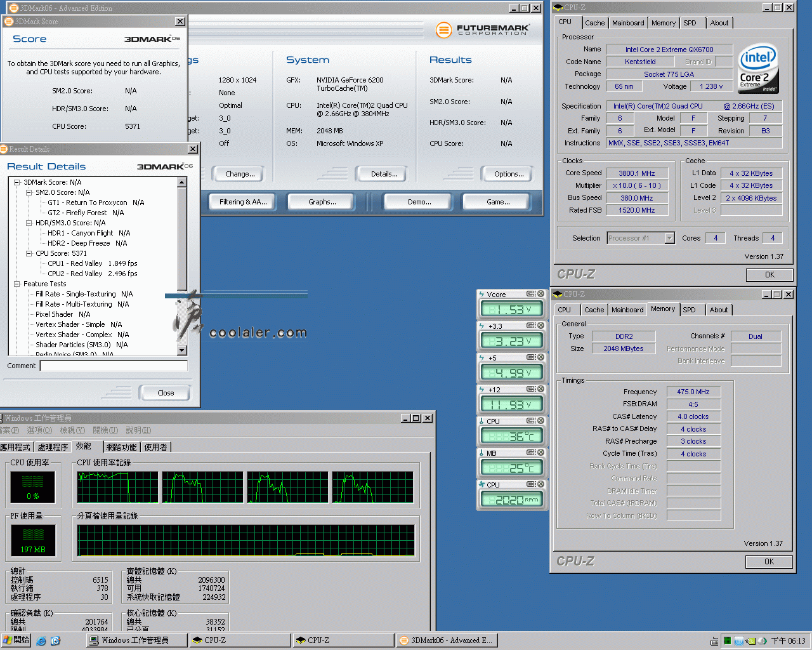Viewport: 812px width, 650px height.
Task: Click the 3DMark06 title bar icon
Action: pos(13,8)
